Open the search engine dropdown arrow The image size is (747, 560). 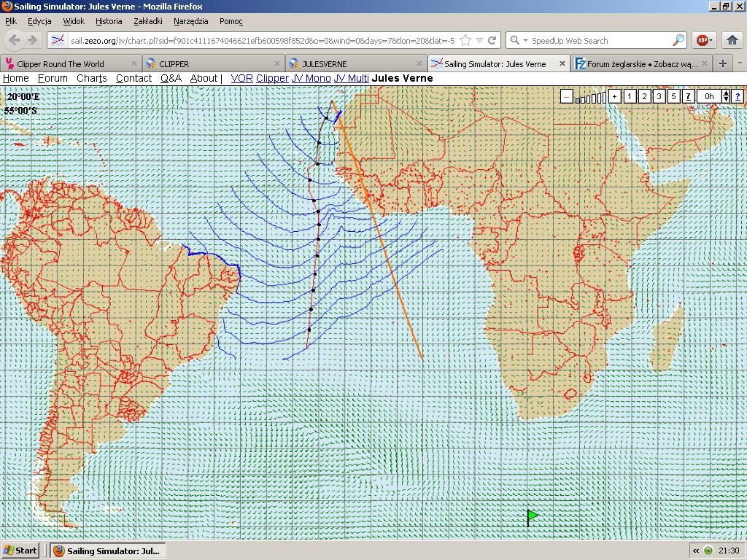pos(525,41)
